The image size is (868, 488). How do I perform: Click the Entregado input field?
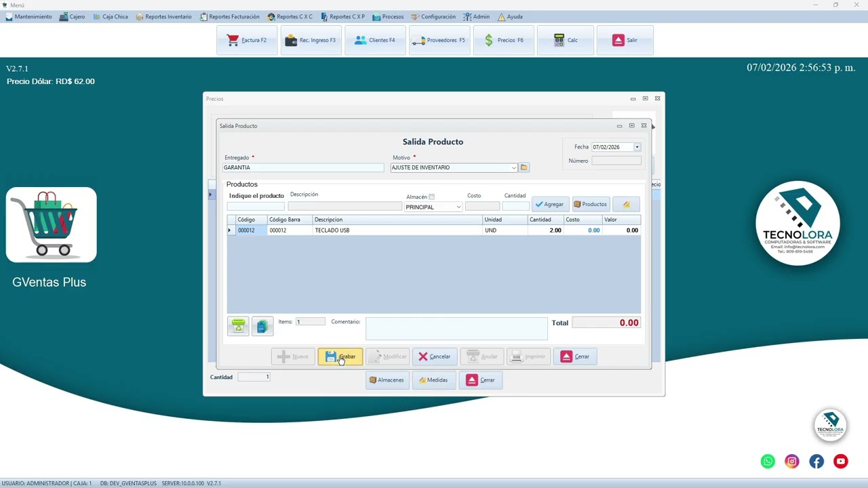point(303,167)
